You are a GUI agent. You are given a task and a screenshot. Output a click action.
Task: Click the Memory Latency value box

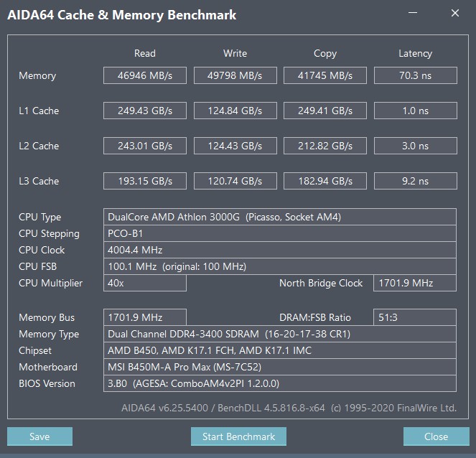pyautogui.click(x=415, y=75)
